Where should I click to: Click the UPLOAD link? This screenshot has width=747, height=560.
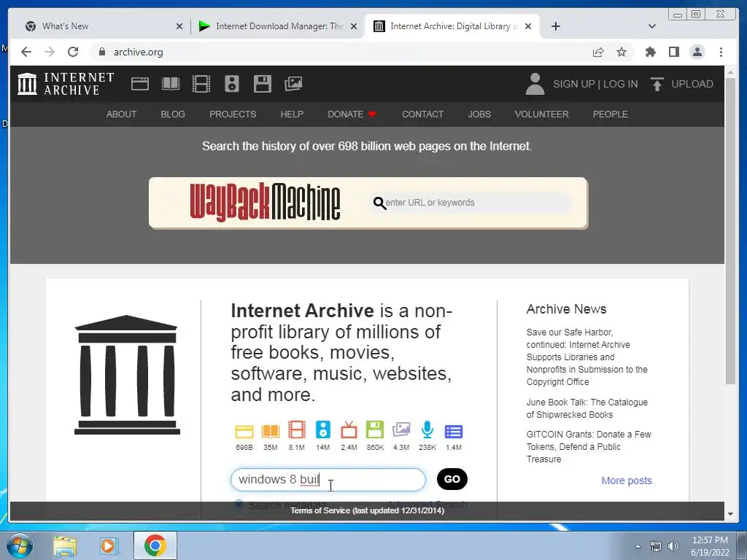click(692, 84)
